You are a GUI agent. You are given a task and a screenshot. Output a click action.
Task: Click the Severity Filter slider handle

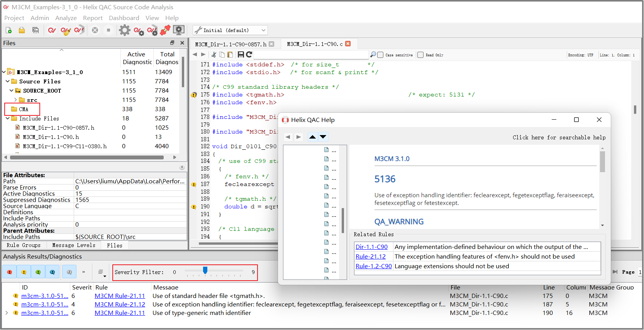coord(205,270)
